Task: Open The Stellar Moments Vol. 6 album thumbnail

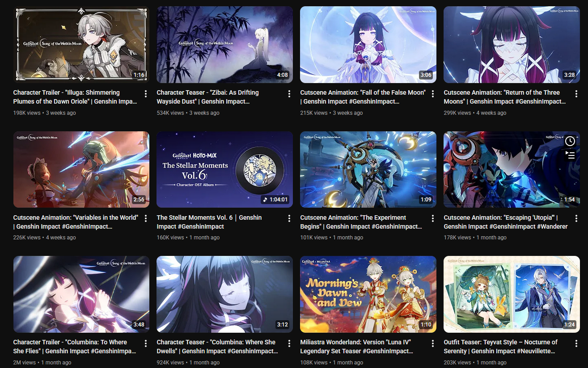Action: pyautogui.click(x=224, y=169)
